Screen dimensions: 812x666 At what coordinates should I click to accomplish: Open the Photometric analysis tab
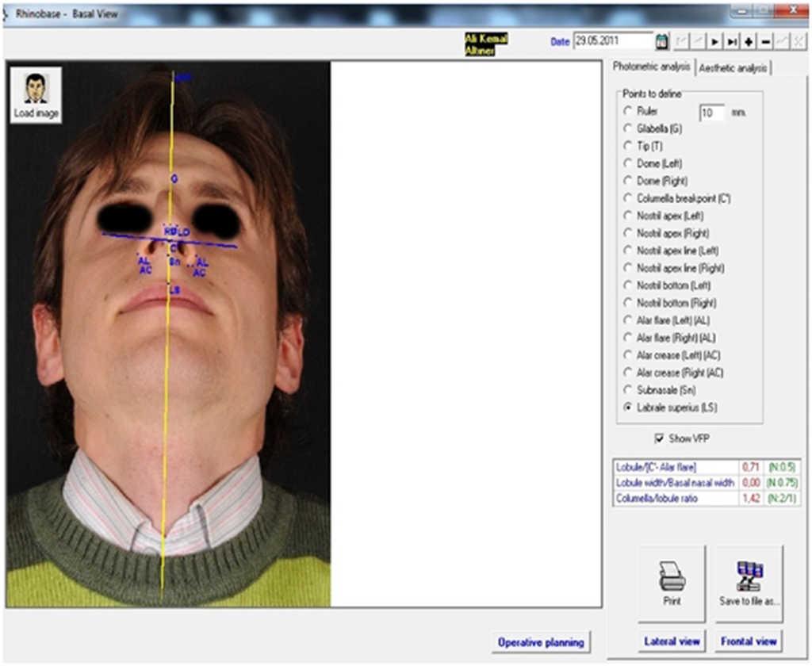point(651,67)
